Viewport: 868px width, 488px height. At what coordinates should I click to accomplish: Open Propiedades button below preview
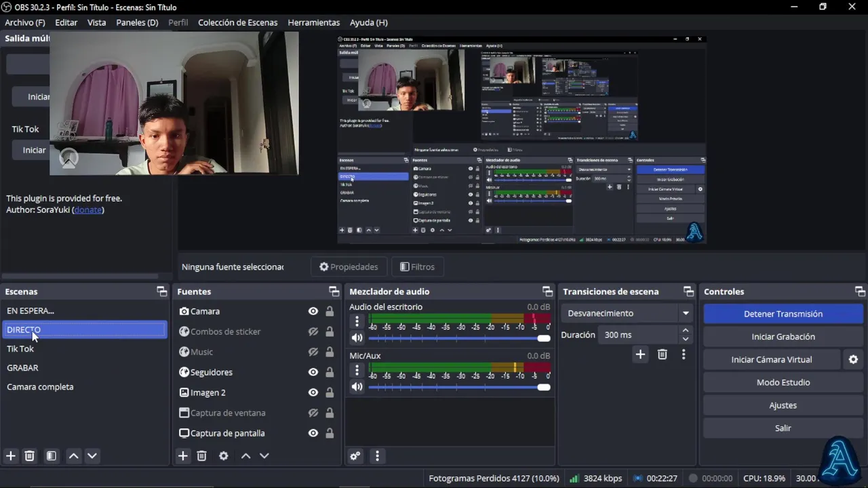point(349,267)
